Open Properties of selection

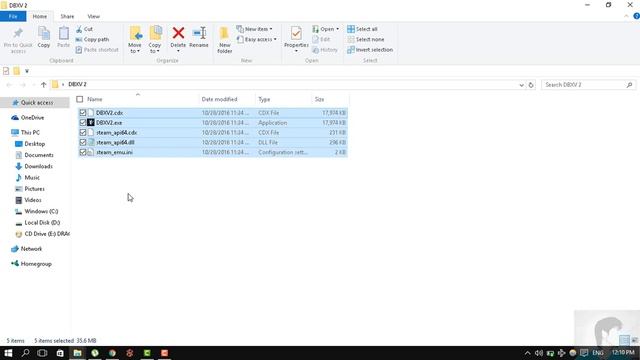coord(296,40)
